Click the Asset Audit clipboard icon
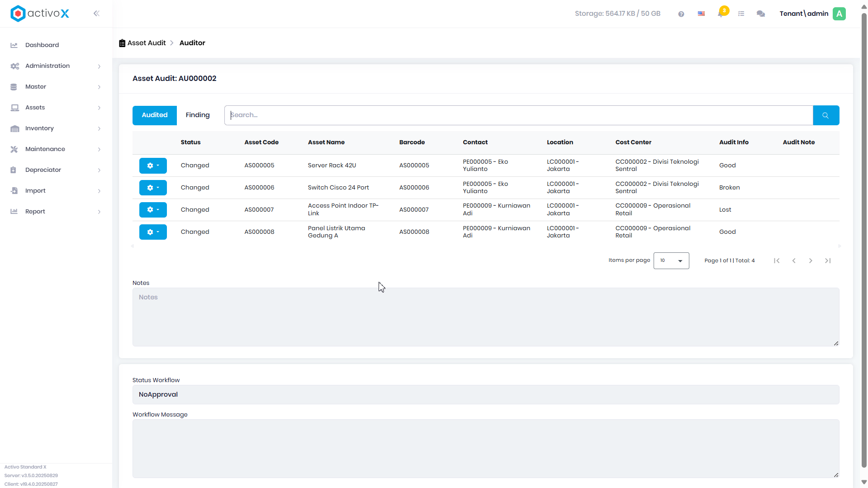 pos(122,43)
